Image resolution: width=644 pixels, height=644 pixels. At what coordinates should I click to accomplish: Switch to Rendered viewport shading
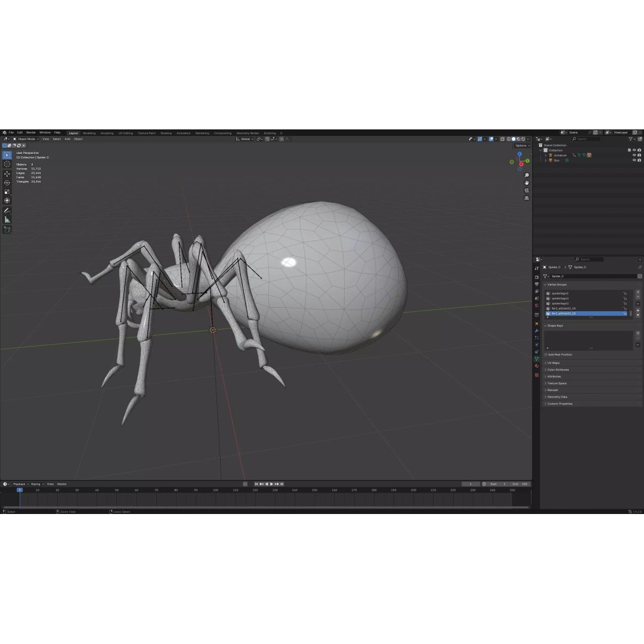click(524, 139)
